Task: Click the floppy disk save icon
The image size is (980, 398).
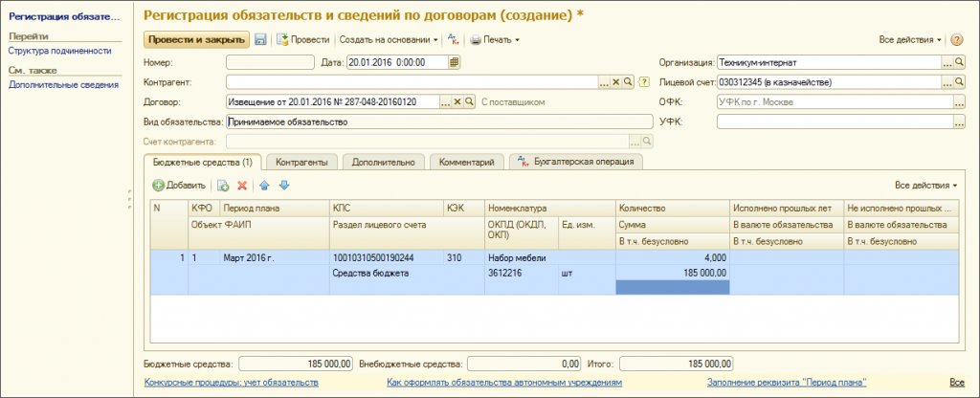Action: click(260, 39)
